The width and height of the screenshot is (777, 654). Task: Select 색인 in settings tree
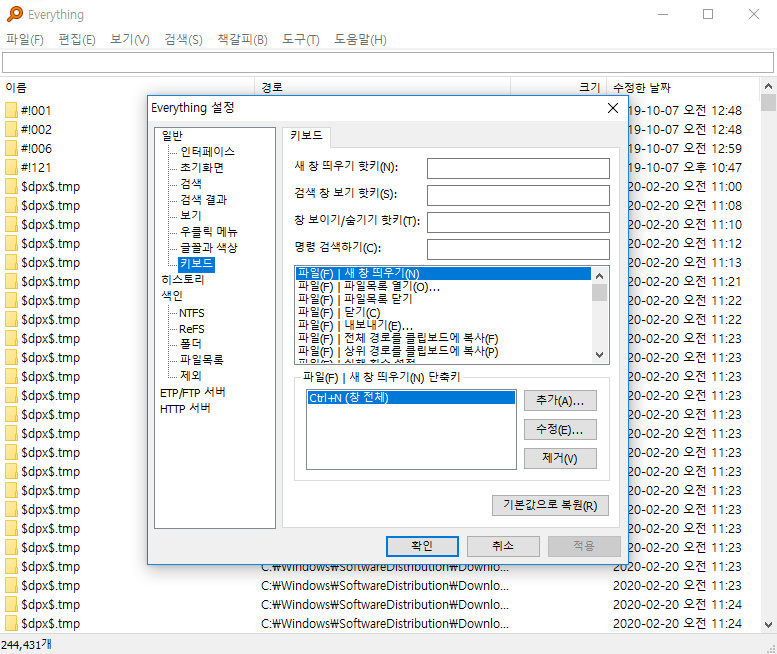coord(172,295)
